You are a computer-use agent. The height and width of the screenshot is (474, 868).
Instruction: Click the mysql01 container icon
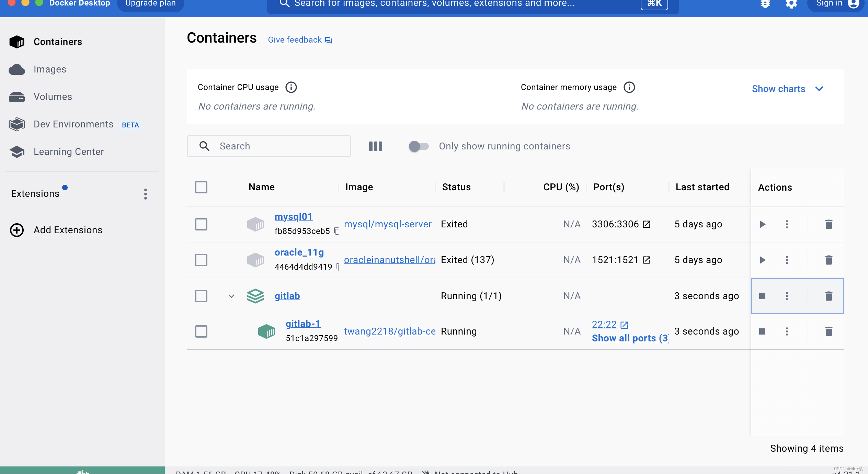tap(255, 224)
